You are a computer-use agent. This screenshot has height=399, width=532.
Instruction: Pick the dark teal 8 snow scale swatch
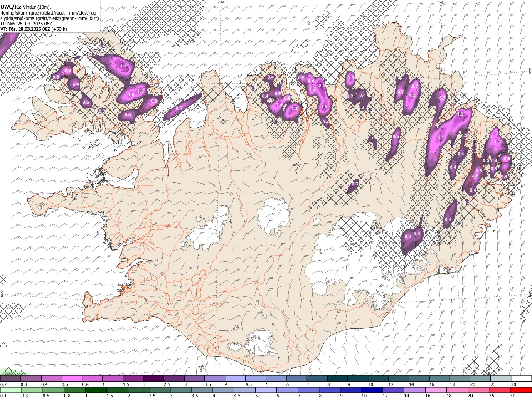click(337, 378)
